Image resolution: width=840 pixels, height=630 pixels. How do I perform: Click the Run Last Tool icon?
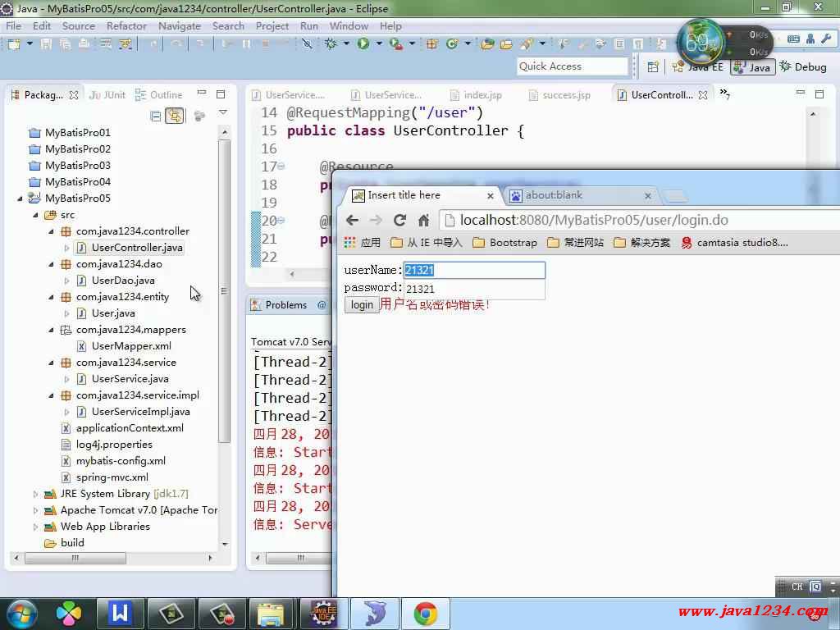(x=396, y=44)
